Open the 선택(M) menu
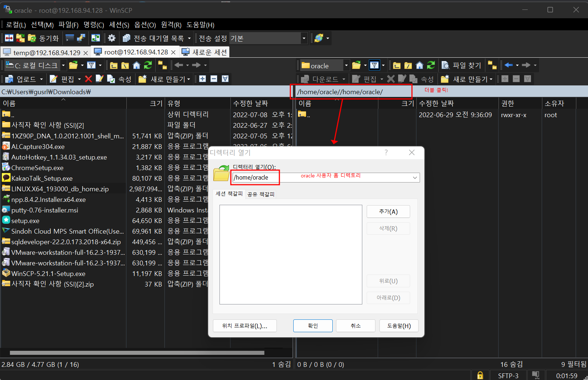The height and width of the screenshot is (380, 588). [42, 25]
